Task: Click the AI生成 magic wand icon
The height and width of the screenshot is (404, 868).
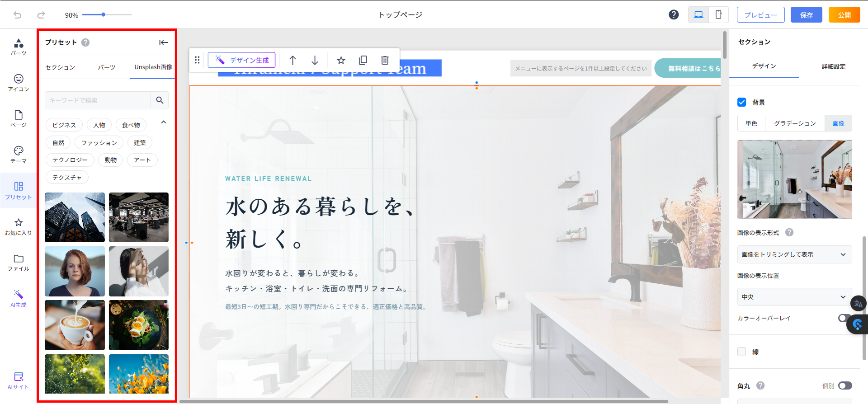Action: coord(19,298)
